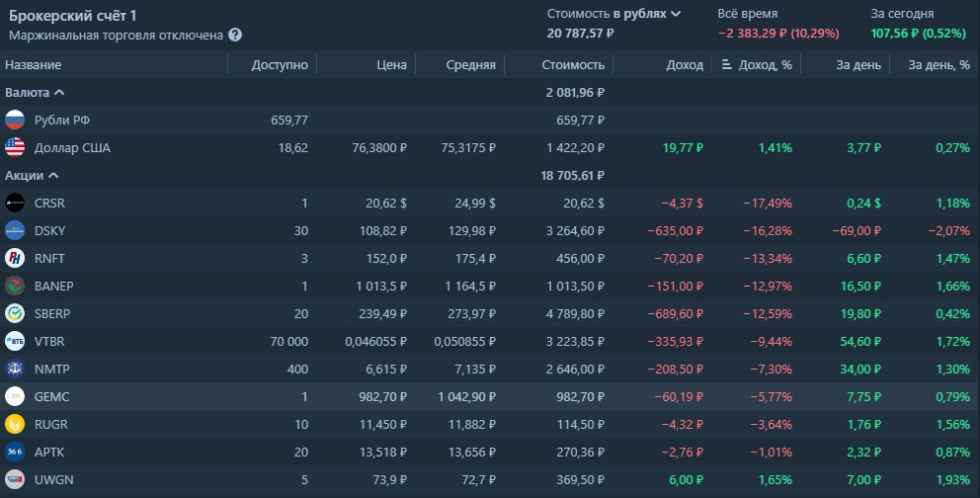Click the CRSR stock logo
Image resolution: width=980 pixels, height=498 pixels.
15,203
